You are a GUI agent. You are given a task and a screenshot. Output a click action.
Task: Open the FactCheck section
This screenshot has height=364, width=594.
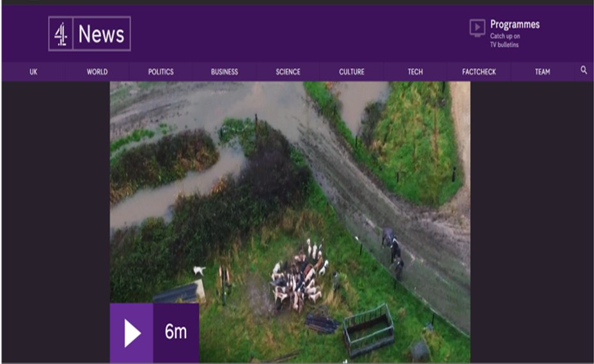click(x=479, y=72)
